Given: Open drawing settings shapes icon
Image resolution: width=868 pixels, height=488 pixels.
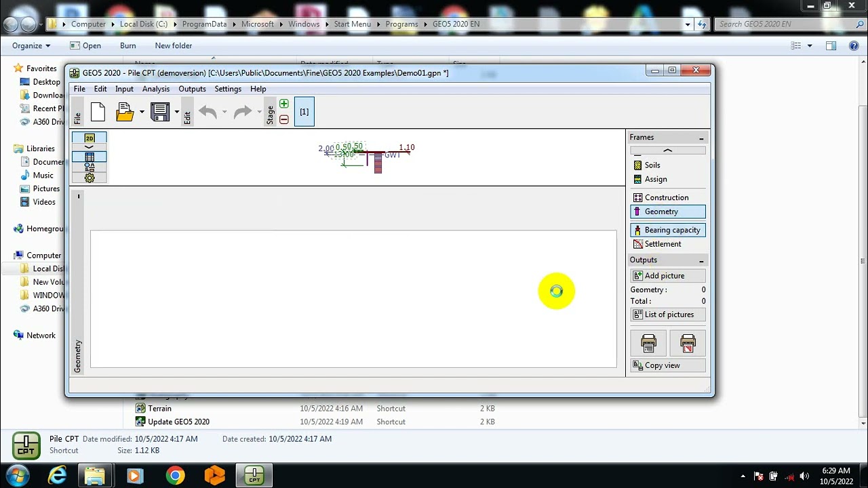Looking at the screenshot, I should (90, 167).
